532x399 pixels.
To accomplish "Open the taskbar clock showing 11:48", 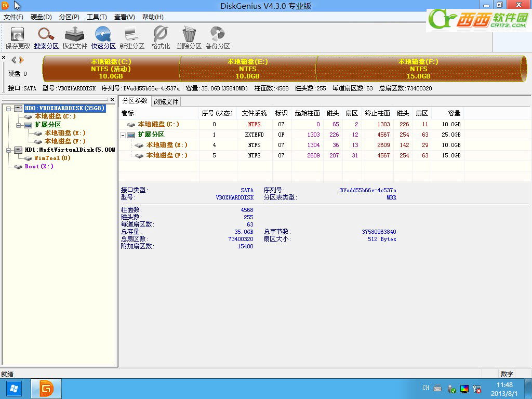I will coord(504,389).
